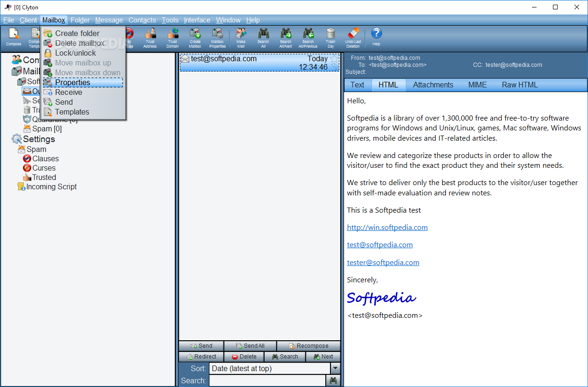Select the test@softpedia.com message row

[x=260, y=63]
